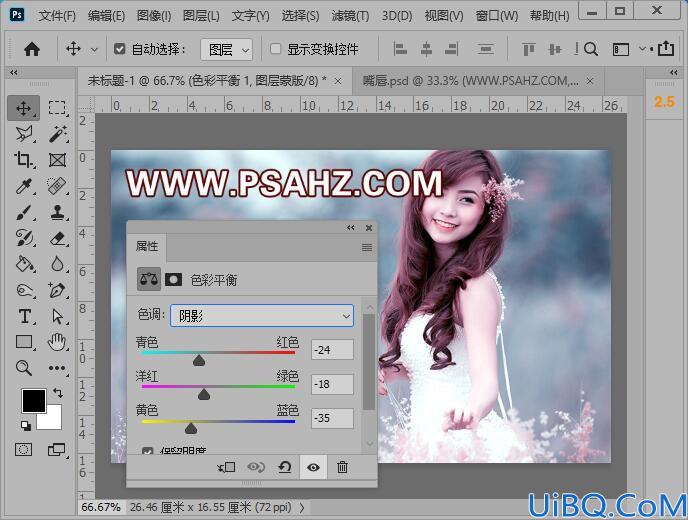Click view previous state eye icon

[256, 467]
